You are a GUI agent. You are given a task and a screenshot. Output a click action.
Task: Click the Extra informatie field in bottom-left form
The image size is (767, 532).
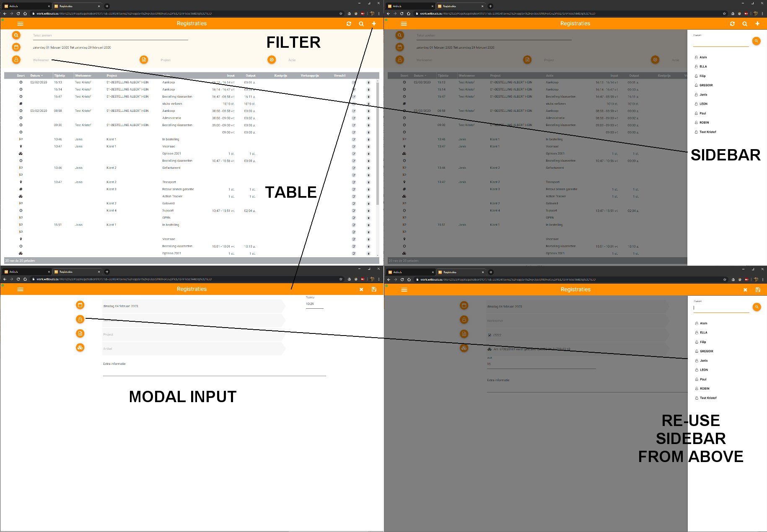tap(214, 370)
